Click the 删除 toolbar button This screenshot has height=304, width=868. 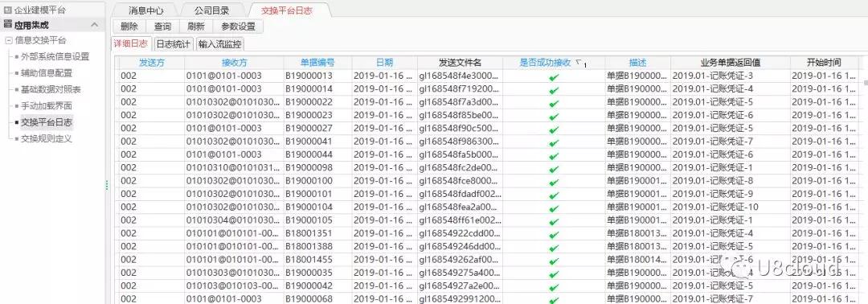click(x=129, y=26)
